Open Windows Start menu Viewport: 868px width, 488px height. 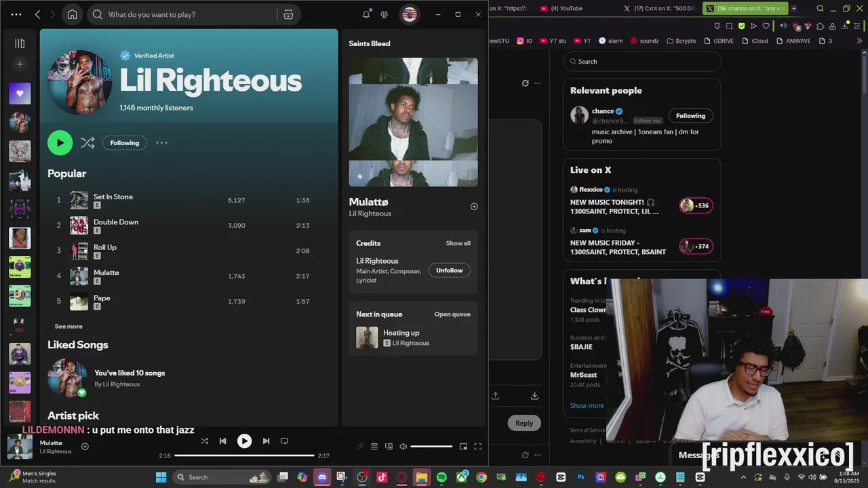[x=161, y=477]
